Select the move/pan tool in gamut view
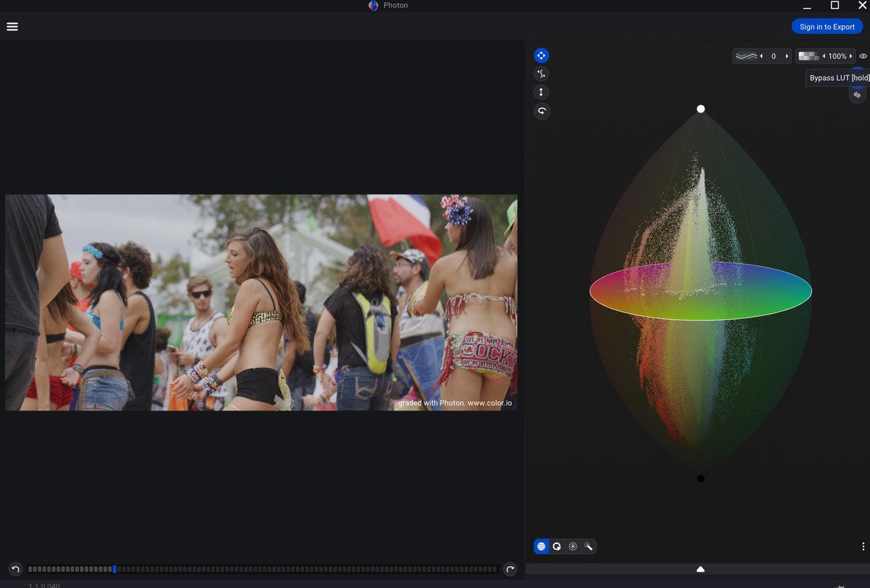The image size is (870, 588). 541,55
